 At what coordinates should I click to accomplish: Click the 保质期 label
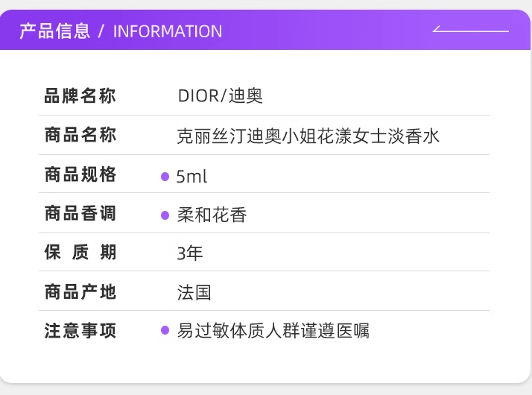80,252
